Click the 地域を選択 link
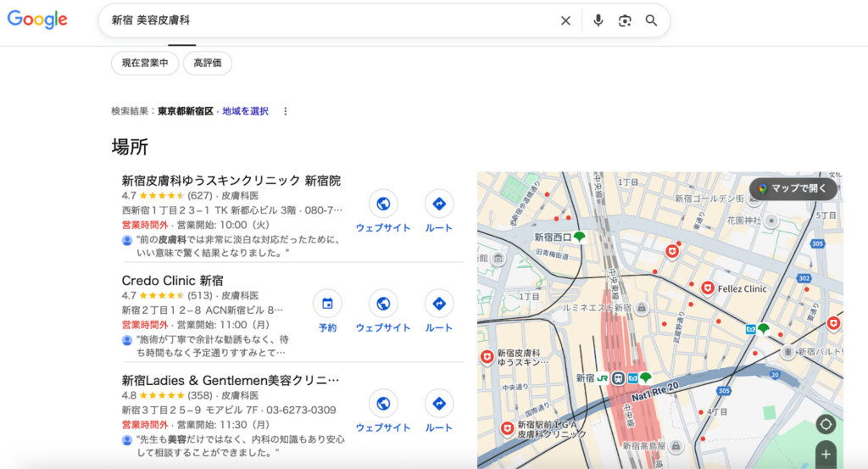The height and width of the screenshot is (469, 868). click(245, 111)
